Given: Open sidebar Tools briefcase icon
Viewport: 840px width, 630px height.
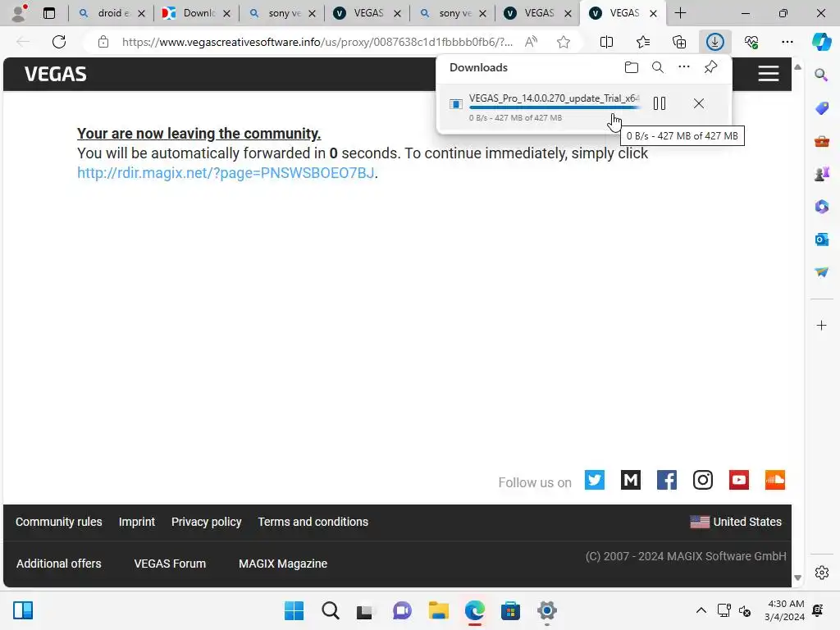Looking at the screenshot, I should [x=821, y=141].
